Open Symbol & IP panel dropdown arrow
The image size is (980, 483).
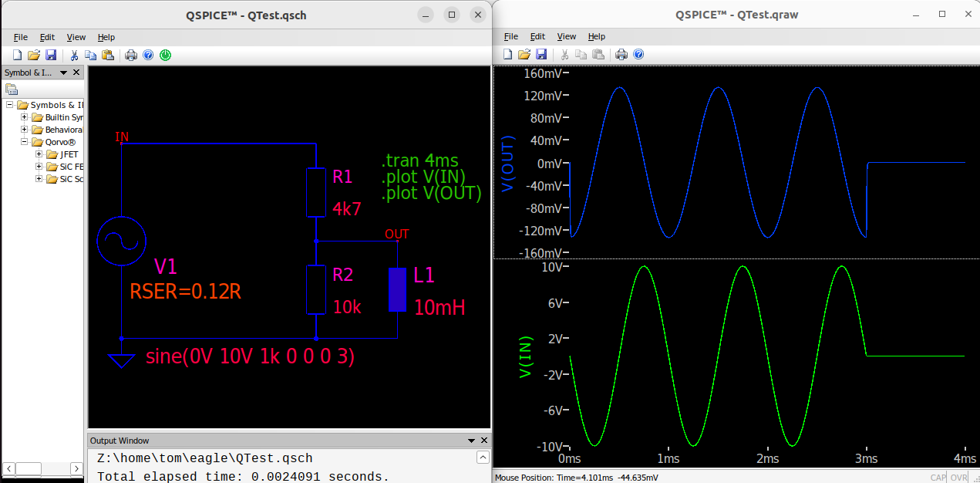coord(63,73)
